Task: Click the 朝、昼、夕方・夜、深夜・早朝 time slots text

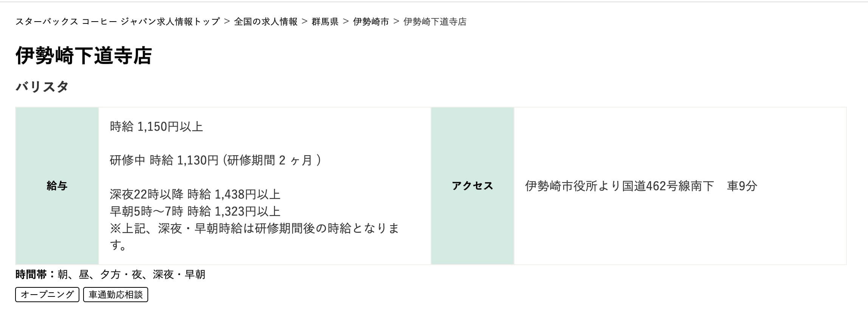Action: tap(131, 275)
